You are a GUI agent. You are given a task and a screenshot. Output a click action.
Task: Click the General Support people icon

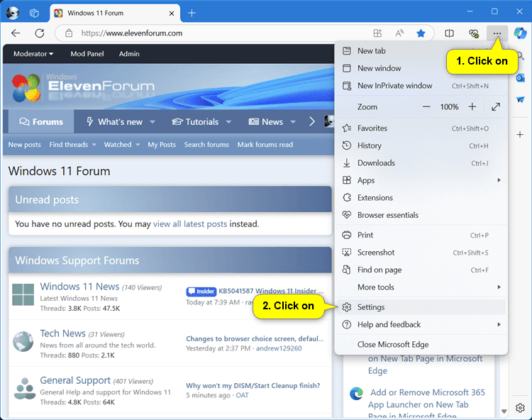tap(24, 389)
